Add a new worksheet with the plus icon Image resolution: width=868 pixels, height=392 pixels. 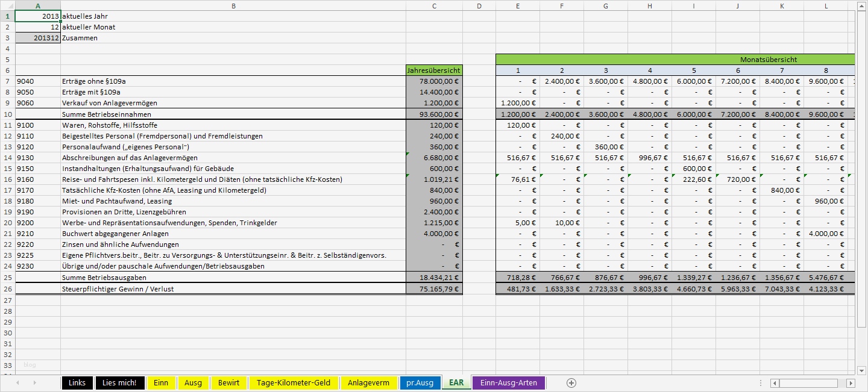(x=571, y=382)
